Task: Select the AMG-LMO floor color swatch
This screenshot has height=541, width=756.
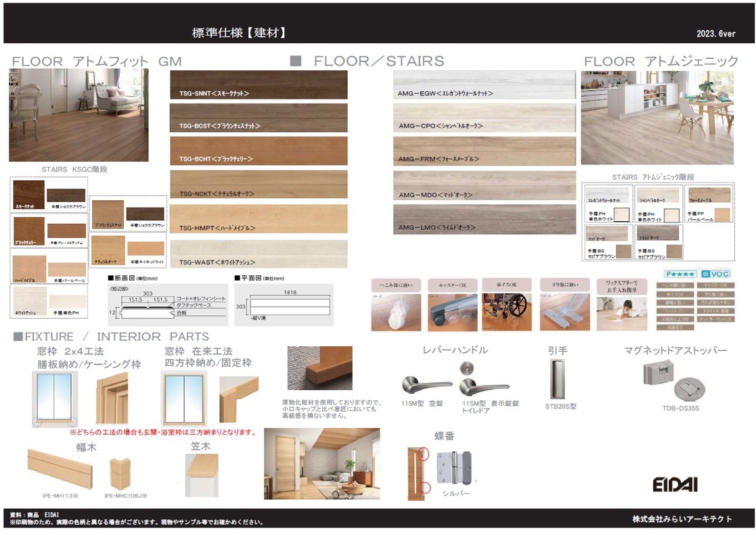Action: tap(484, 220)
